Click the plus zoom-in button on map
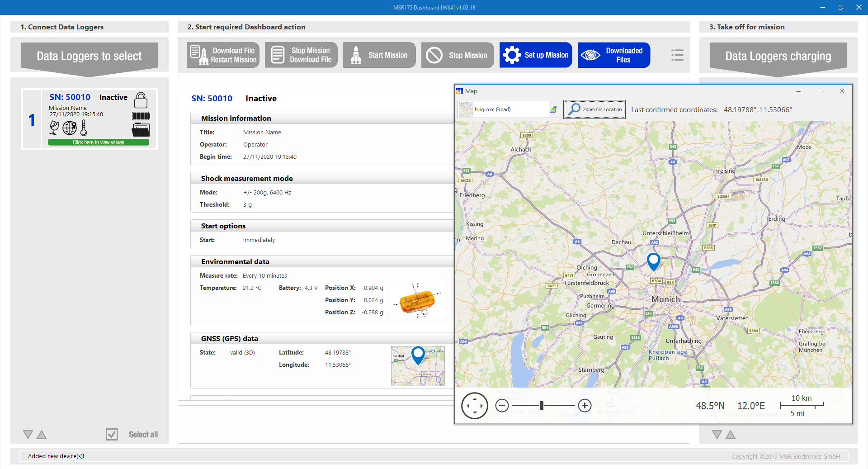 click(585, 406)
